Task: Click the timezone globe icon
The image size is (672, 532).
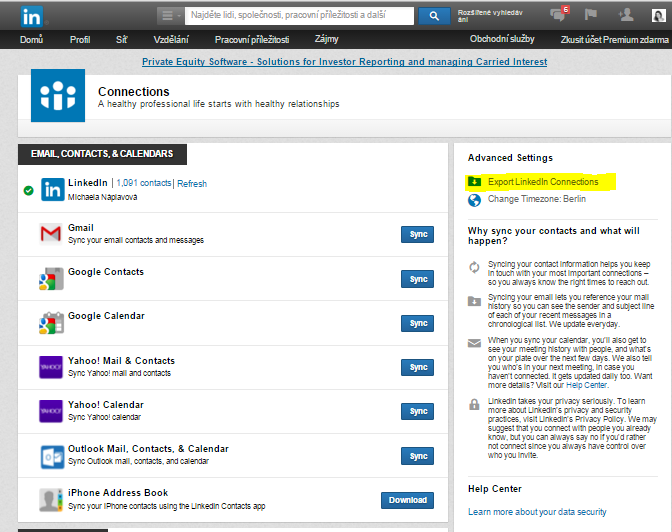Action: coord(474,200)
